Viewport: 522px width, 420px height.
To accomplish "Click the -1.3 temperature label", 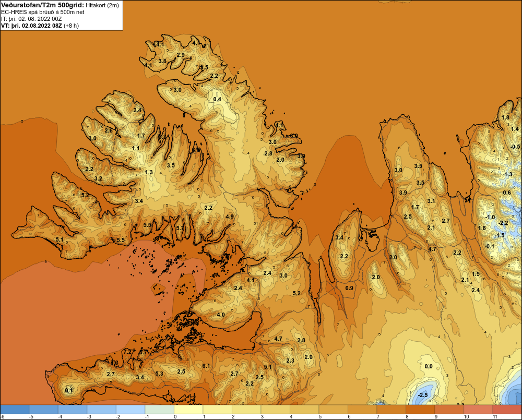I will 507,174.
